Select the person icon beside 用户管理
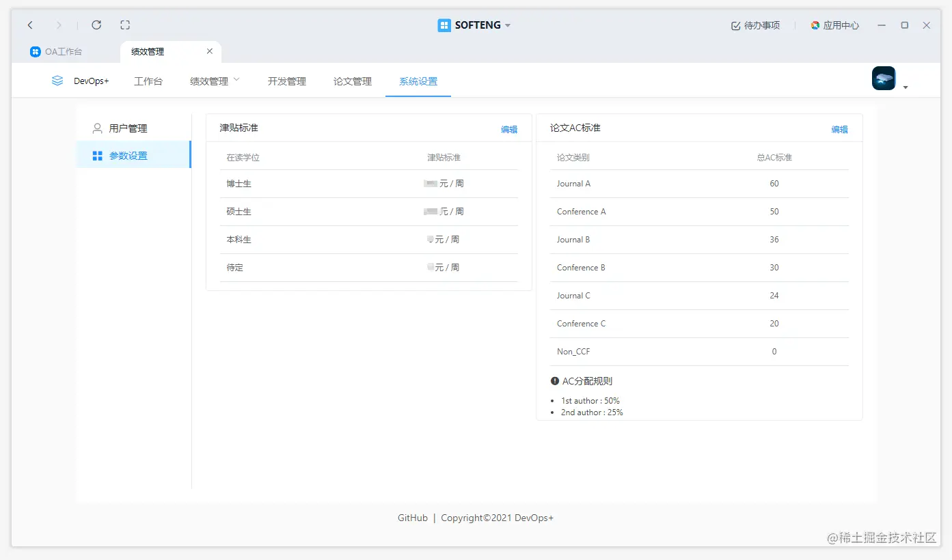The width and height of the screenshot is (952, 560). click(98, 128)
